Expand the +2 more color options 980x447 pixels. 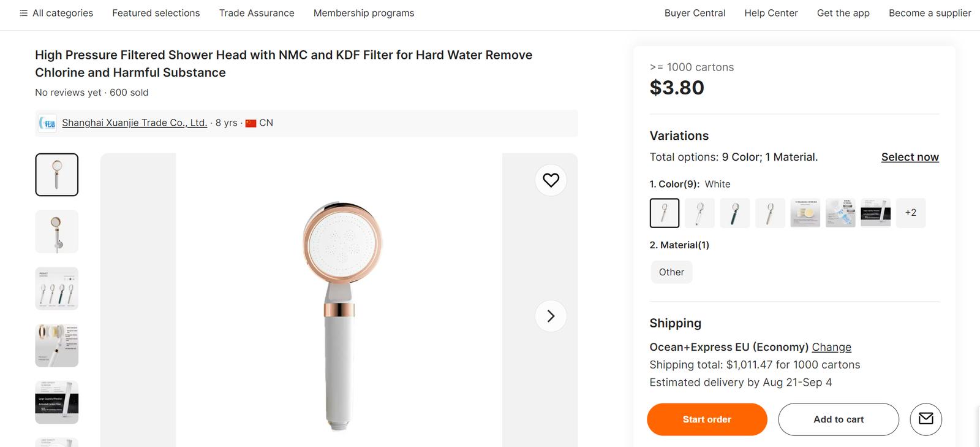coord(910,213)
